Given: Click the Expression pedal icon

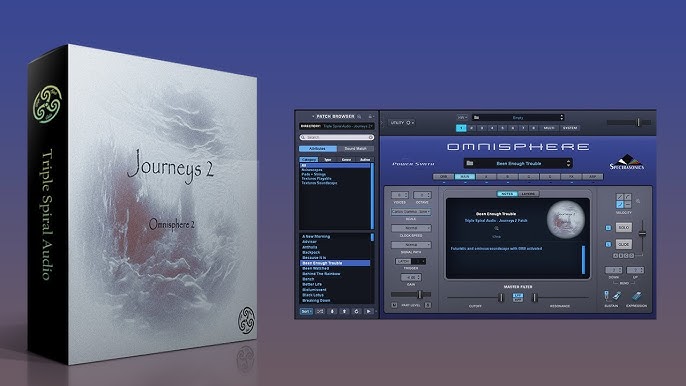Looking at the screenshot, I should [x=637, y=296].
